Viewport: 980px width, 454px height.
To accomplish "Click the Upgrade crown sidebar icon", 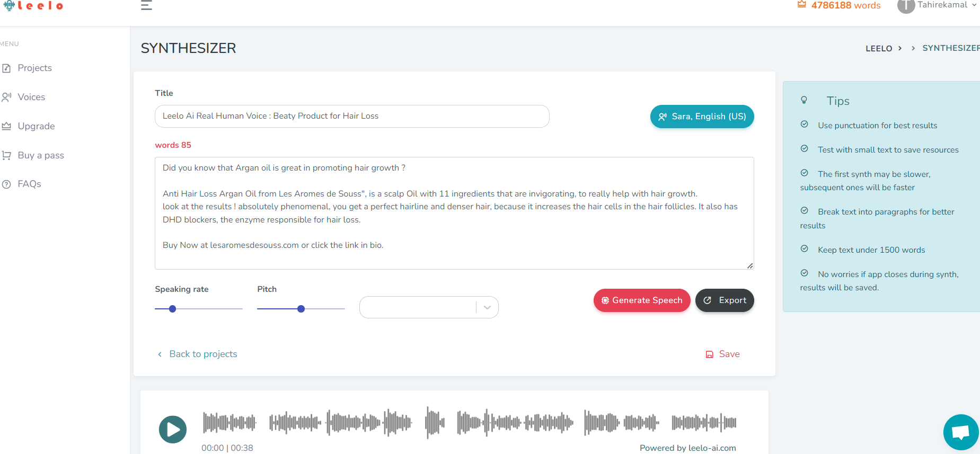I will (x=6, y=126).
